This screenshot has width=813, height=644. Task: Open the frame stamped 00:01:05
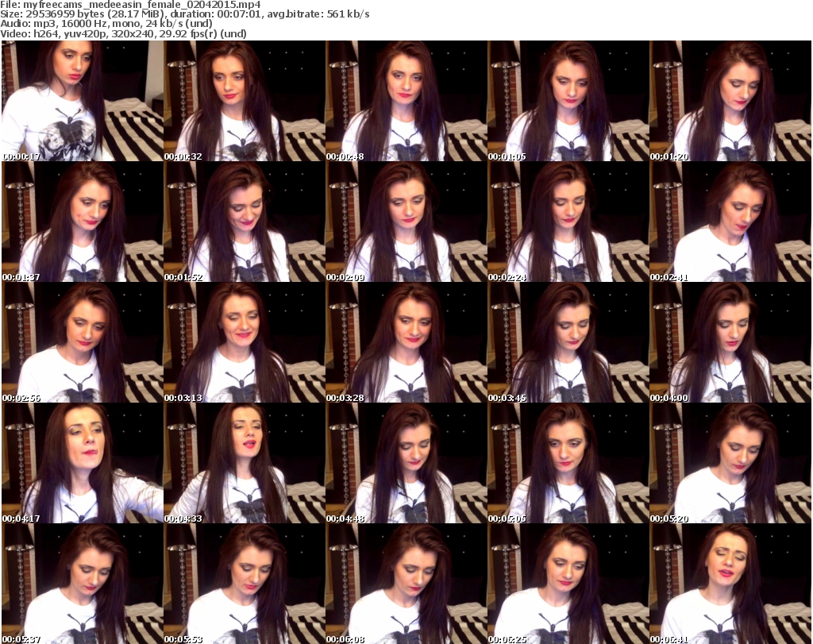tap(568, 101)
